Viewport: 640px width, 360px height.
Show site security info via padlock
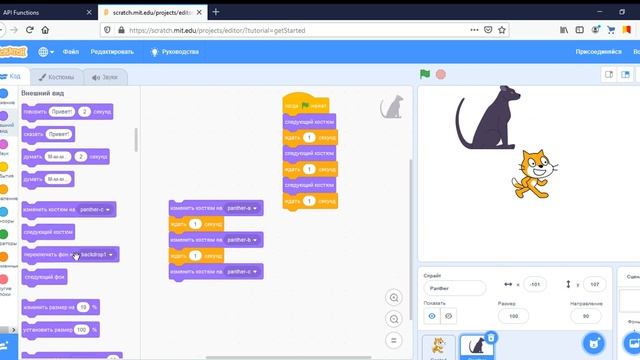point(121,30)
